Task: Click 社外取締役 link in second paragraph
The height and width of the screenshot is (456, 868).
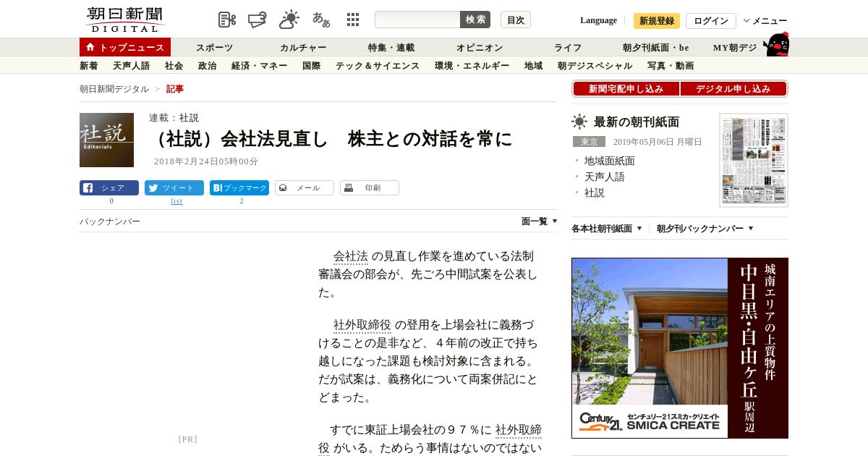Action: tap(362, 325)
